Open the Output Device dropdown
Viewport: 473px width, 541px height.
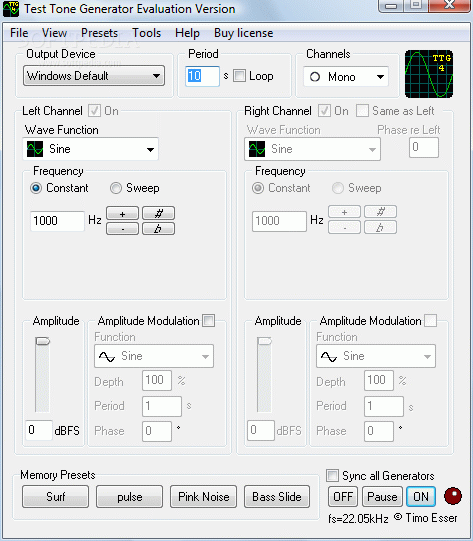(94, 76)
